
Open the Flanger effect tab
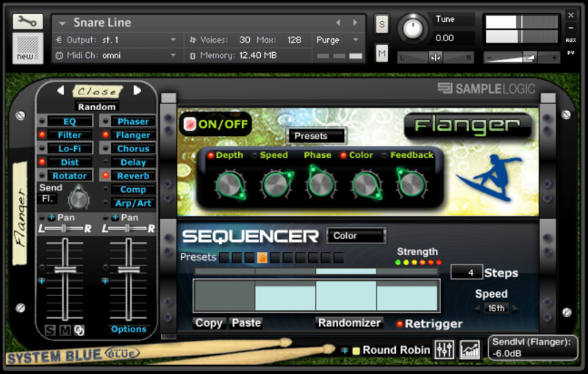133,135
